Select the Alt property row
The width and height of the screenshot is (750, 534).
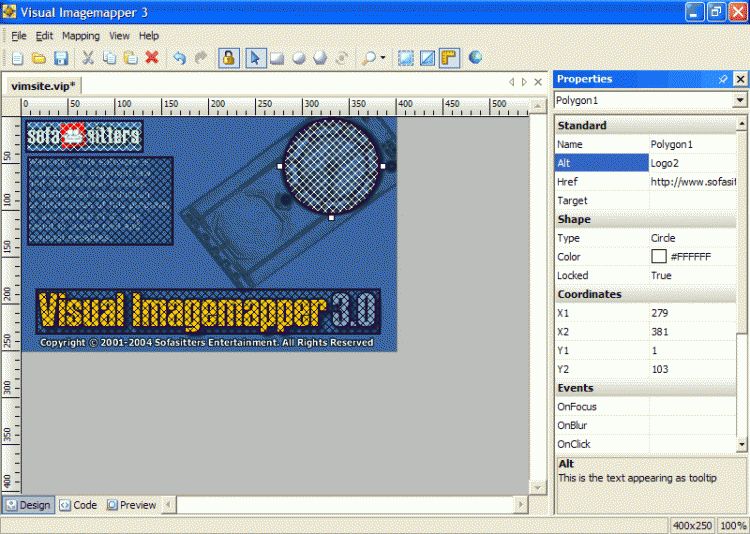pos(601,163)
